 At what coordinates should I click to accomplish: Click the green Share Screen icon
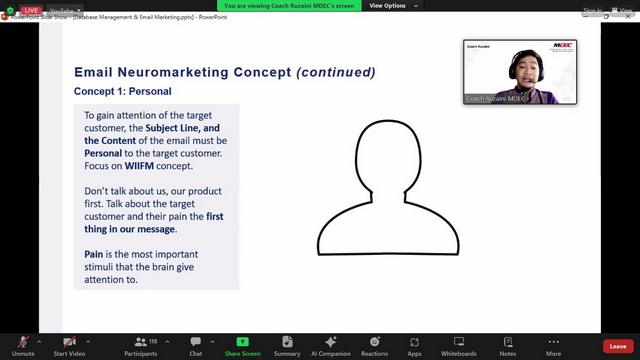(242, 342)
